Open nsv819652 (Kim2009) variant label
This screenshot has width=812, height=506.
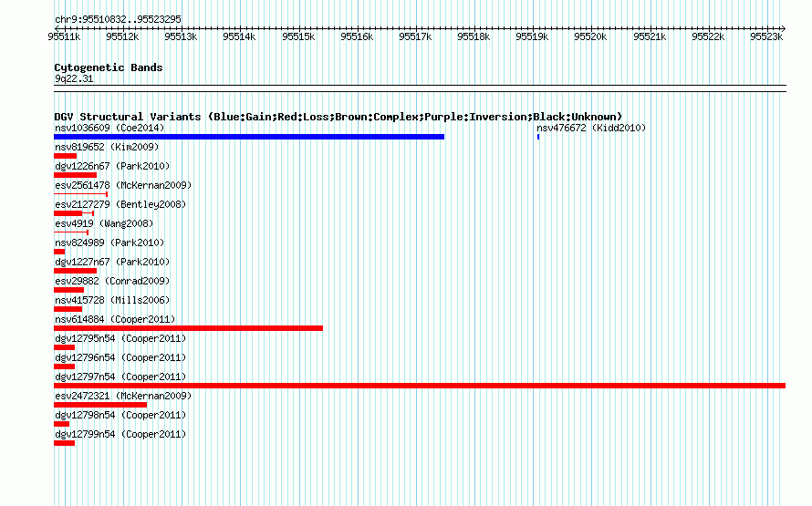point(107,147)
